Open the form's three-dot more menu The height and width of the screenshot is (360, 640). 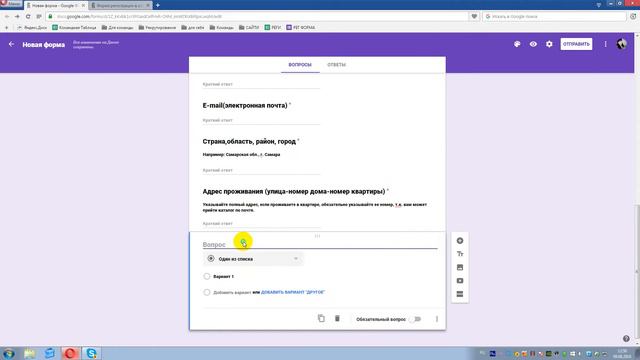[x=606, y=44]
